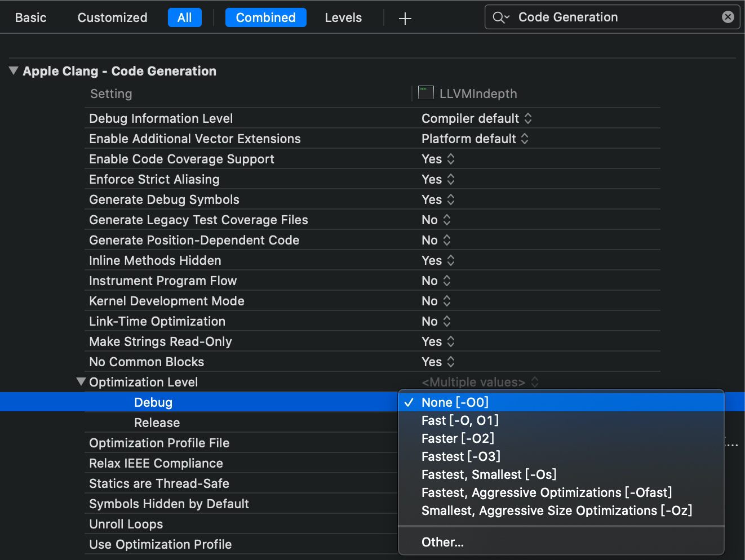745x560 pixels.
Task: Select No Common Blocks name
Action: 147,362
